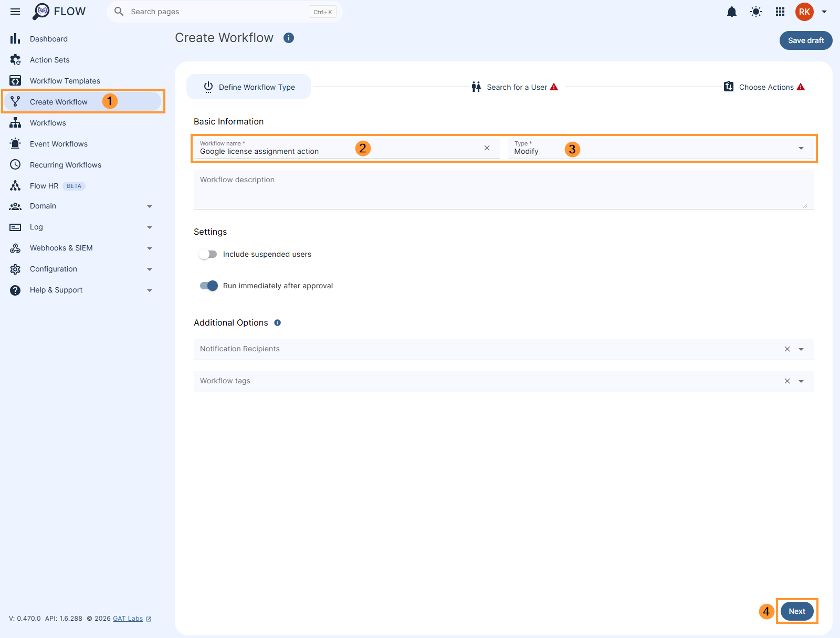The image size is (840, 638).
Task: Open the hamburger menu icon
Action: click(15, 12)
